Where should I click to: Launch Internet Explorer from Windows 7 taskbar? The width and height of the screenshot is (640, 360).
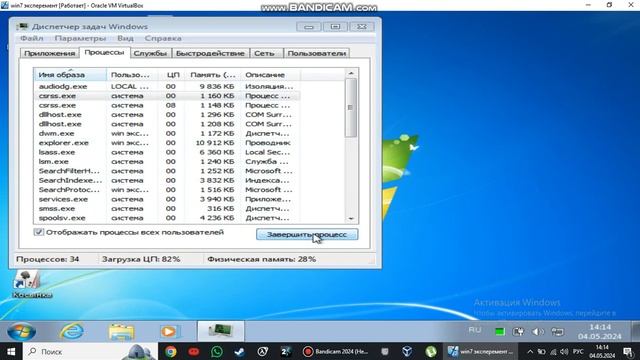pos(72,331)
